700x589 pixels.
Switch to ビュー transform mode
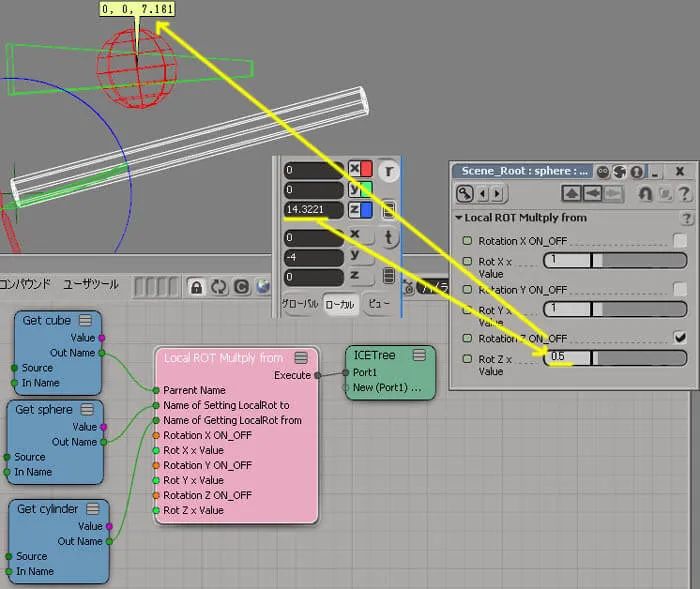coord(379,304)
